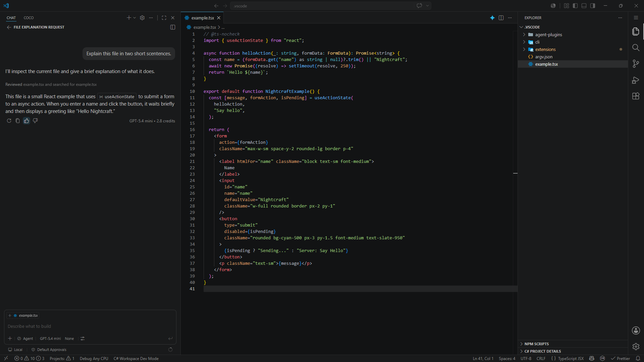Customize layout from title bar
Viewport: 644px width, 362px height.
(x=567, y=6)
